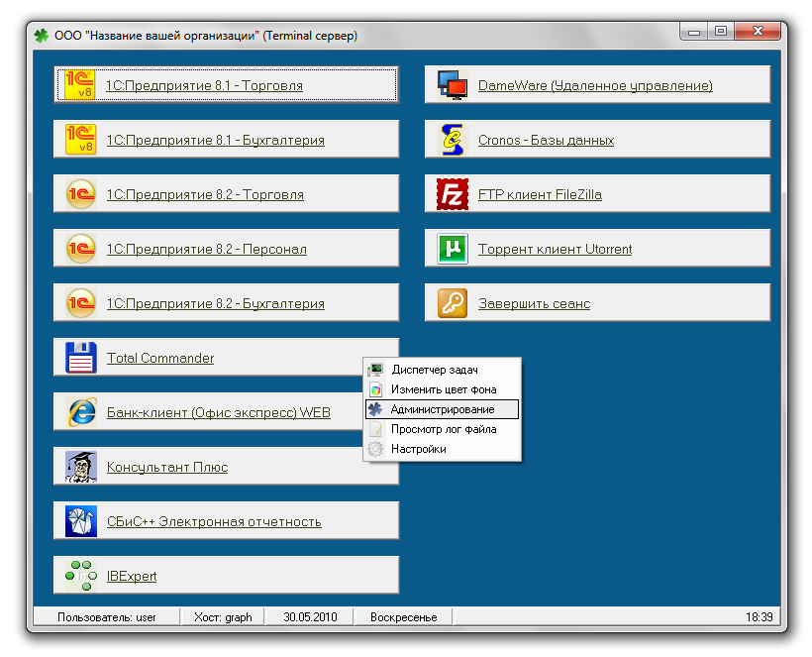This screenshot has width=812, height=657.
Task: Click the task manager icon in context menu
Action: click(x=375, y=370)
